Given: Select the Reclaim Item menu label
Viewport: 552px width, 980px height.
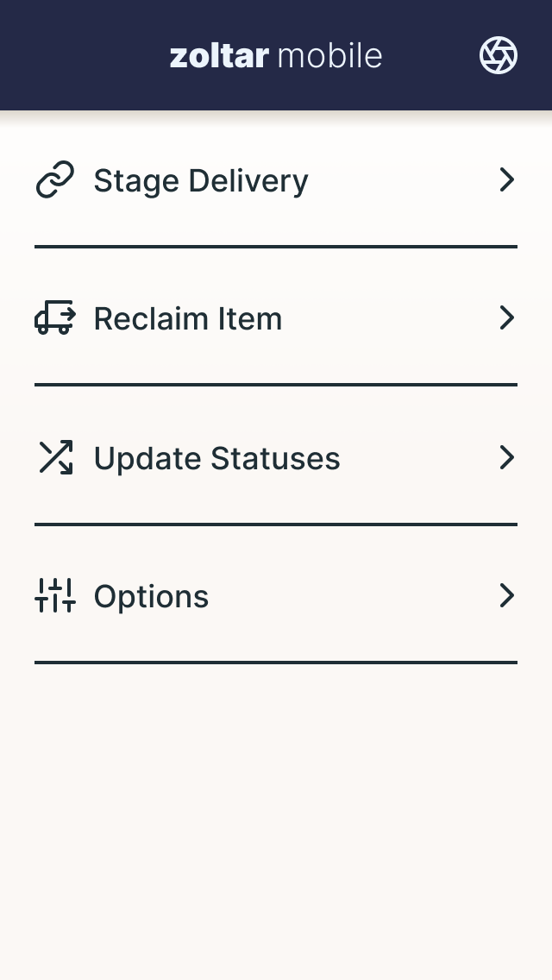Looking at the screenshot, I should click(x=188, y=319).
